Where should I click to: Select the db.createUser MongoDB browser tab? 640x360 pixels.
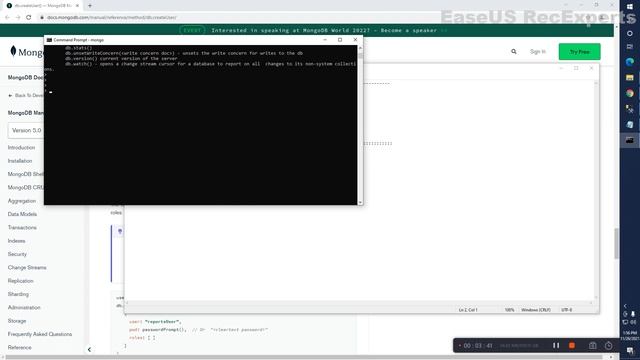[42, 6]
